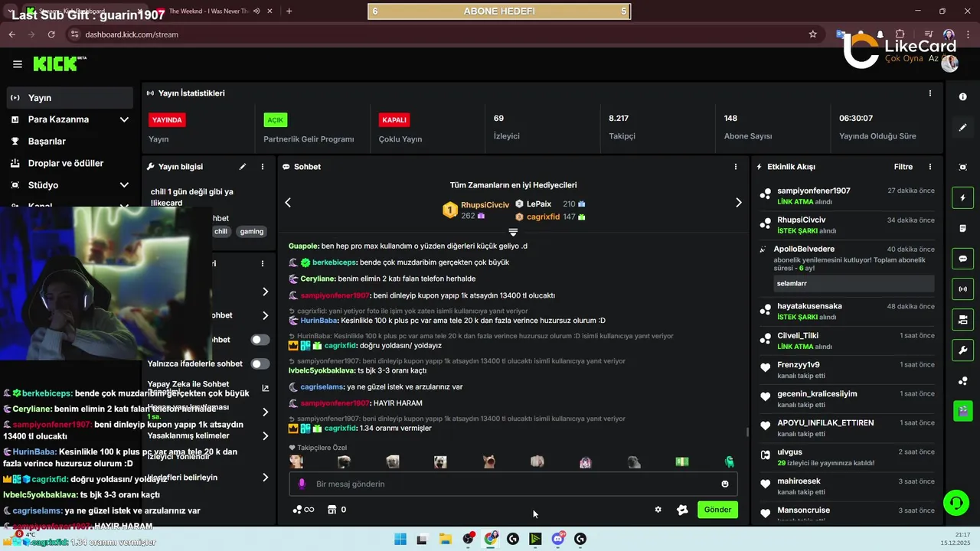
Task: Click the channel points icon in right sidebar
Action: [x=962, y=381]
